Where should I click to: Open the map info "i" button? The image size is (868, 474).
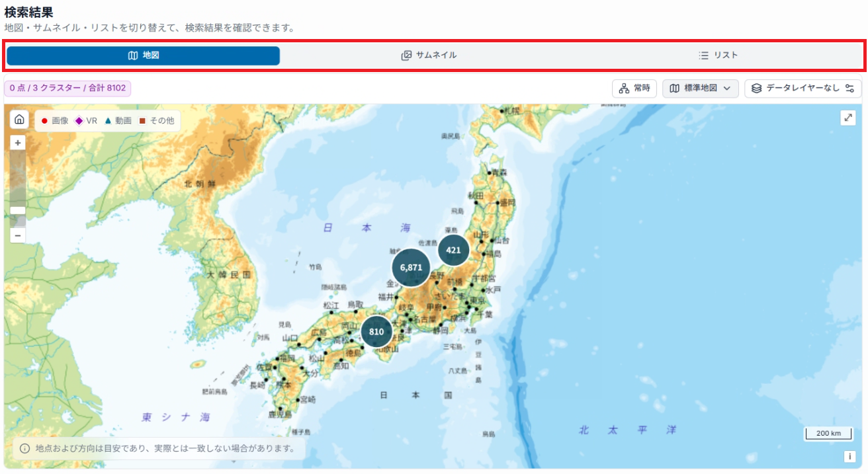(850, 456)
